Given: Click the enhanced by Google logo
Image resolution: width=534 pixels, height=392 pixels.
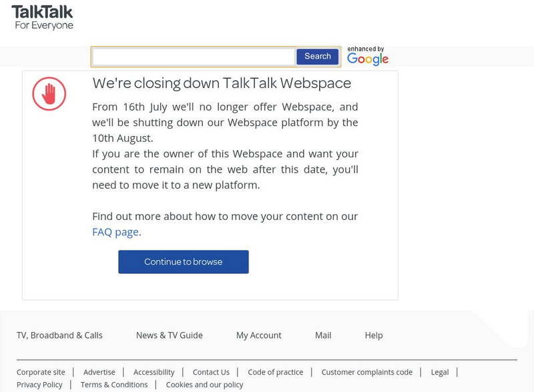Looking at the screenshot, I should pyautogui.click(x=367, y=57).
